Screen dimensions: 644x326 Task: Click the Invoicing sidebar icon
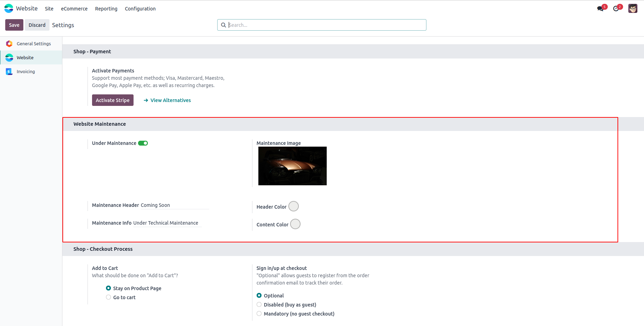tap(9, 71)
